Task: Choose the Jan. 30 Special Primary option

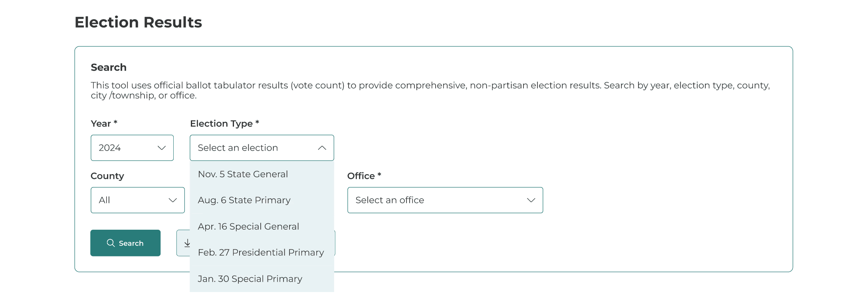Action: [250, 279]
